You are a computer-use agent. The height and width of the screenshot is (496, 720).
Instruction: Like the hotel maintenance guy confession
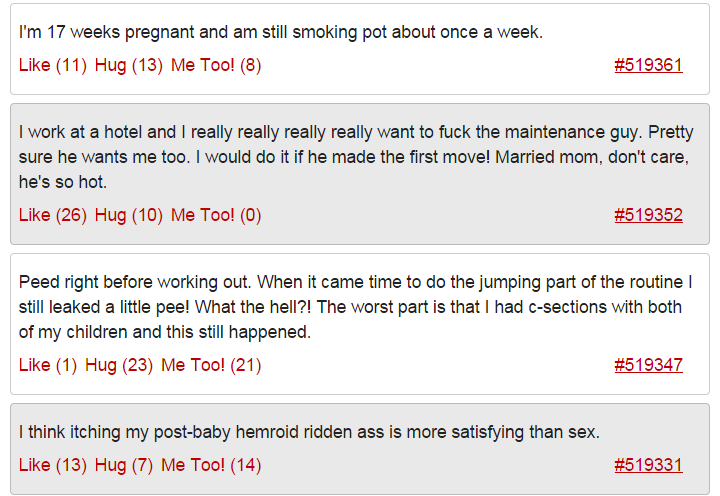pos(53,215)
